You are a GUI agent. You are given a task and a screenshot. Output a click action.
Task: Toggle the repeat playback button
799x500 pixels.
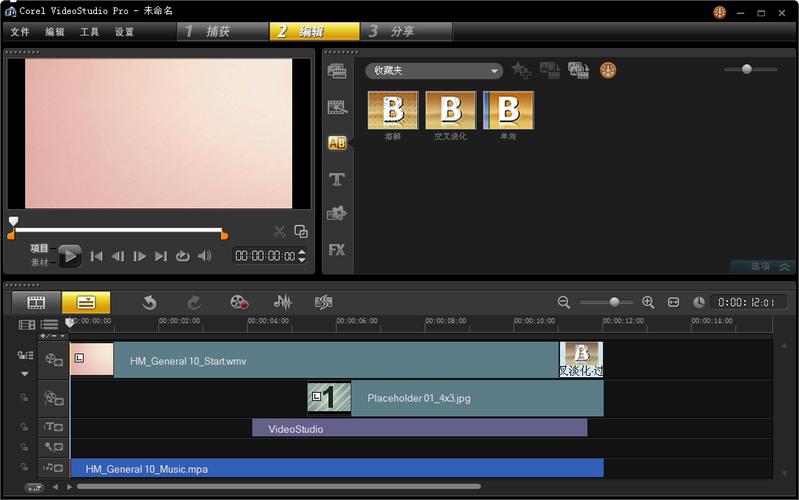point(182,256)
